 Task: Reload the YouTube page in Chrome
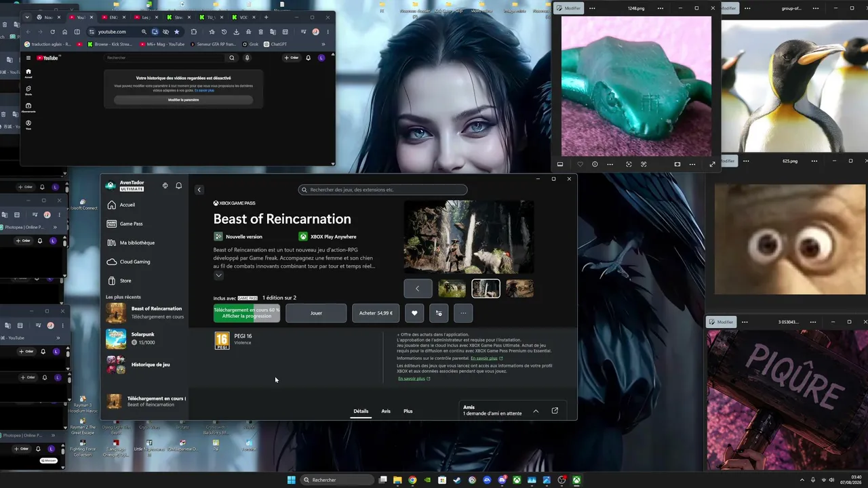[x=52, y=32]
